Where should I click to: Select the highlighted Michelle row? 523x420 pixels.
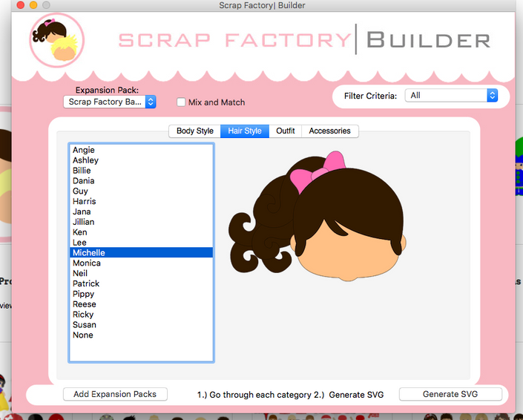tap(141, 252)
